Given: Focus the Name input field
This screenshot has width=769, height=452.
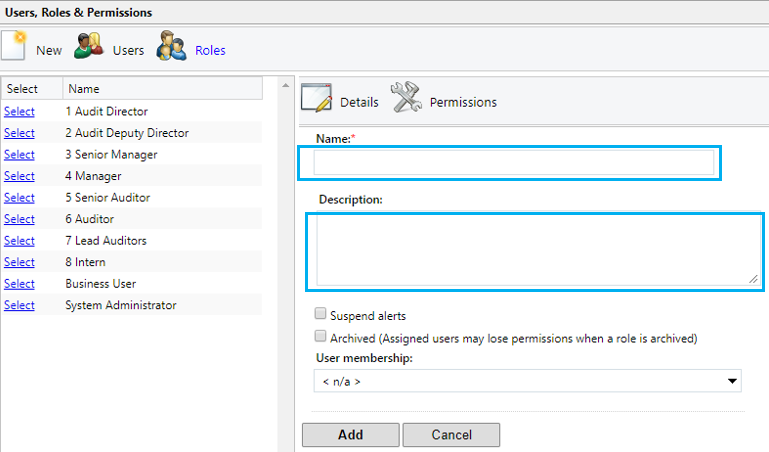Looking at the screenshot, I should (x=513, y=162).
